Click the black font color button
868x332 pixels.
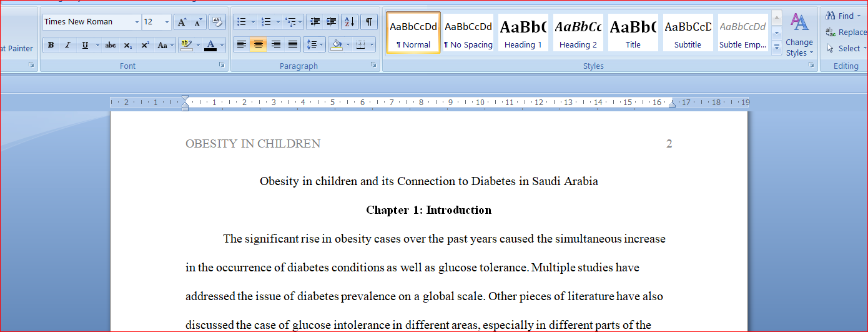pos(210,45)
